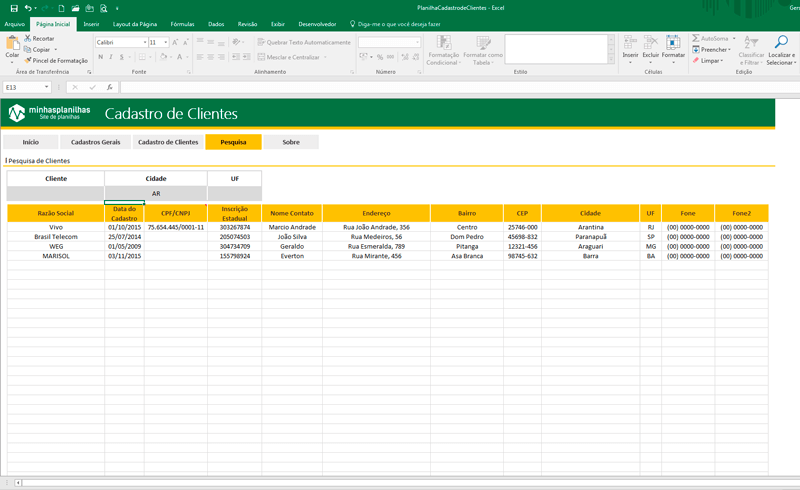Toggle underline (S) formatting
The image size is (800, 490).
(x=120, y=57)
